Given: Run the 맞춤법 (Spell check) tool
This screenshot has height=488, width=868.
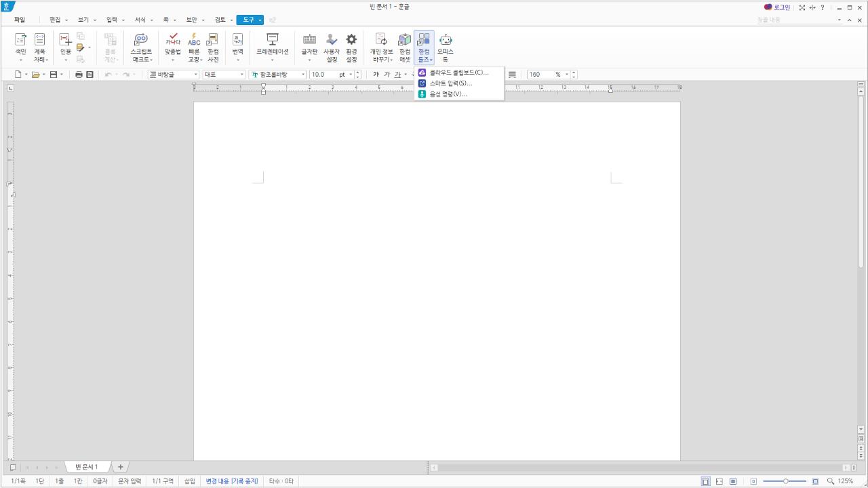Looking at the screenshot, I should pos(172,47).
